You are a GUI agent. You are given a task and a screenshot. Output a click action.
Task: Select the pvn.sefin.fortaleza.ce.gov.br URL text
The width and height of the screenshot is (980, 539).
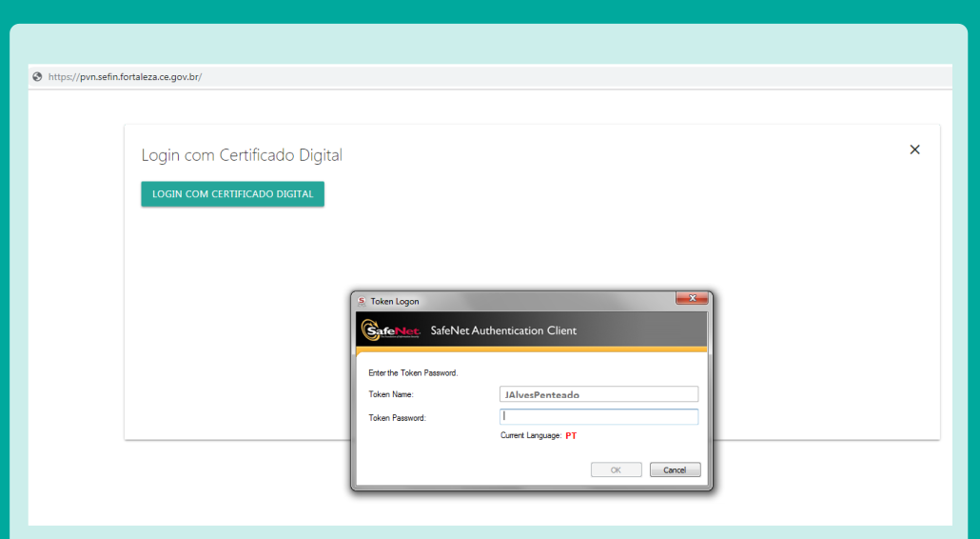[x=125, y=77]
